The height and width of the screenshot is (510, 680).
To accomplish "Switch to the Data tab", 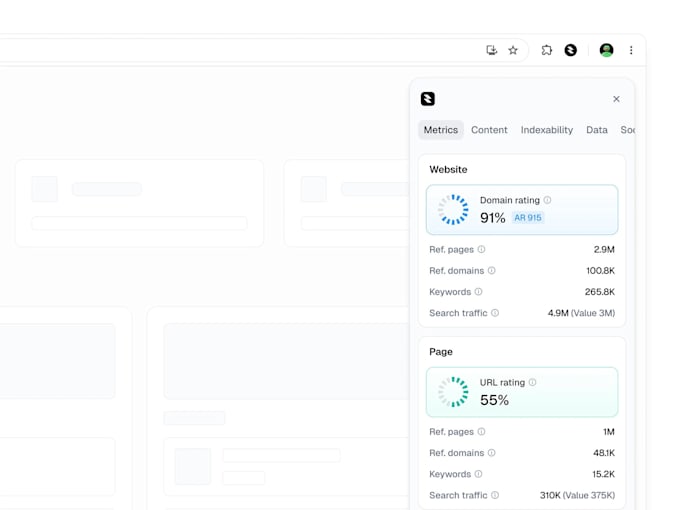I will pos(597,130).
